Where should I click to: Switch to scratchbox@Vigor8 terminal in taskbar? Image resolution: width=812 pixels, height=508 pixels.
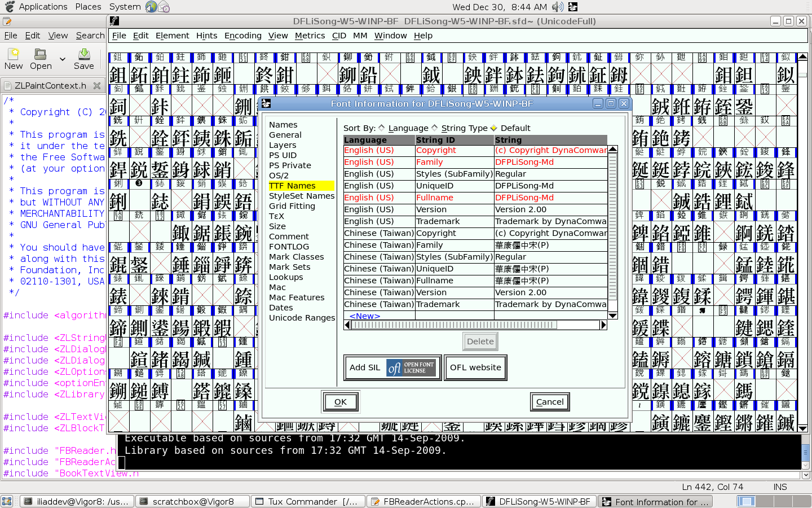point(193,501)
